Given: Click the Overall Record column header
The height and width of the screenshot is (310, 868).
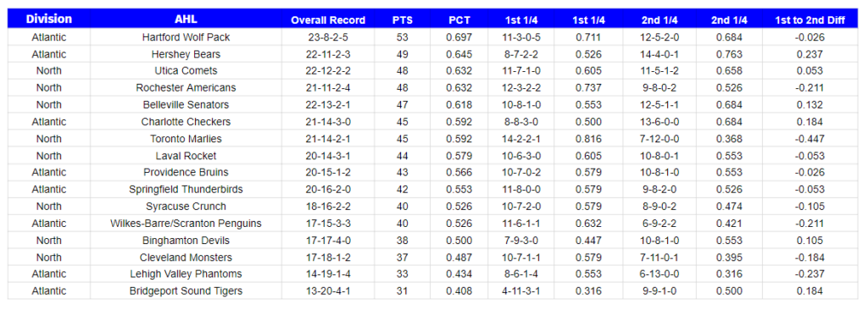Looking at the screenshot, I should 328,19.
